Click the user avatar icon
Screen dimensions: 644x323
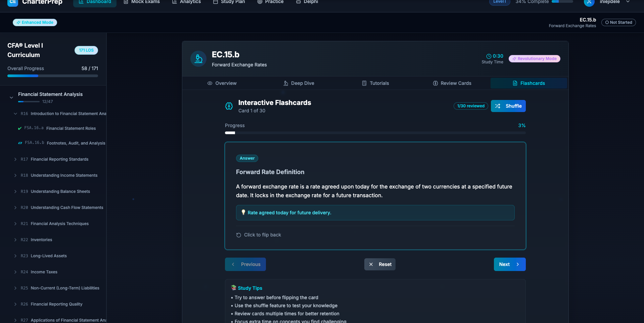pos(589,2)
